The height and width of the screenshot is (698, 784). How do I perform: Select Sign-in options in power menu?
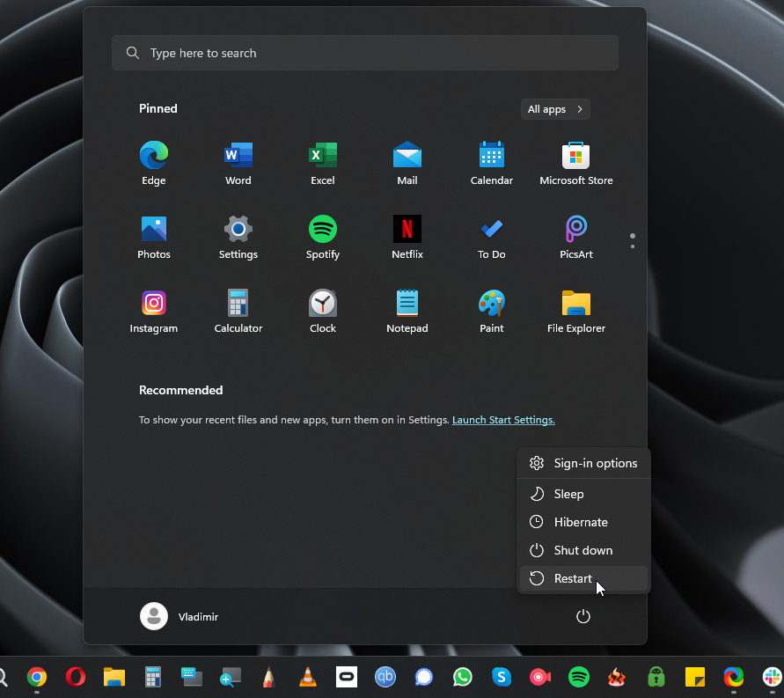coord(583,463)
